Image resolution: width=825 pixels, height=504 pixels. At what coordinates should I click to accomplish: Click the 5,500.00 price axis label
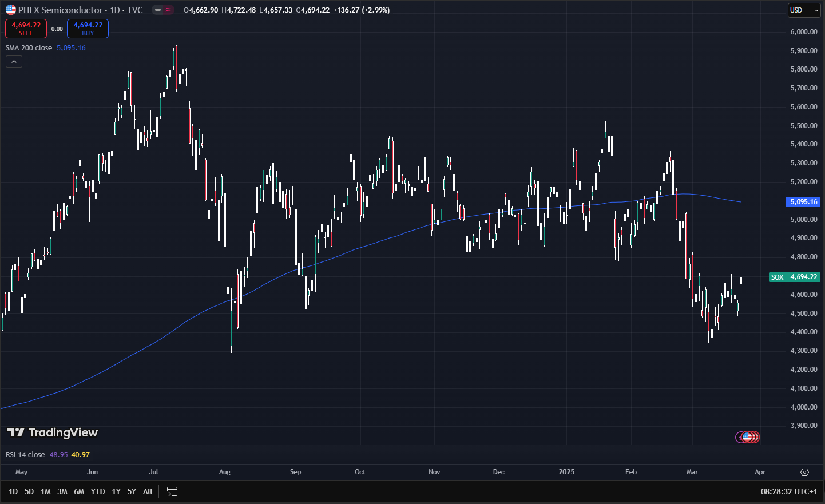click(x=804, y=126)
